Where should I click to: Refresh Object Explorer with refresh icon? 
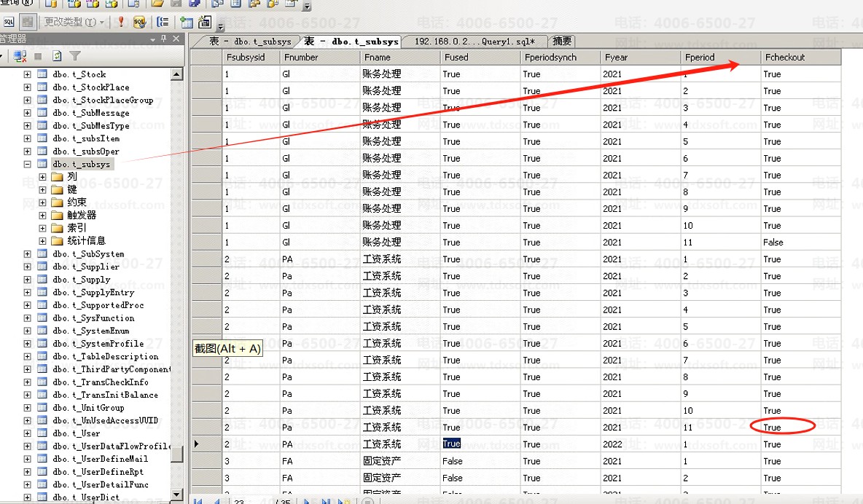tap(57, 56)
